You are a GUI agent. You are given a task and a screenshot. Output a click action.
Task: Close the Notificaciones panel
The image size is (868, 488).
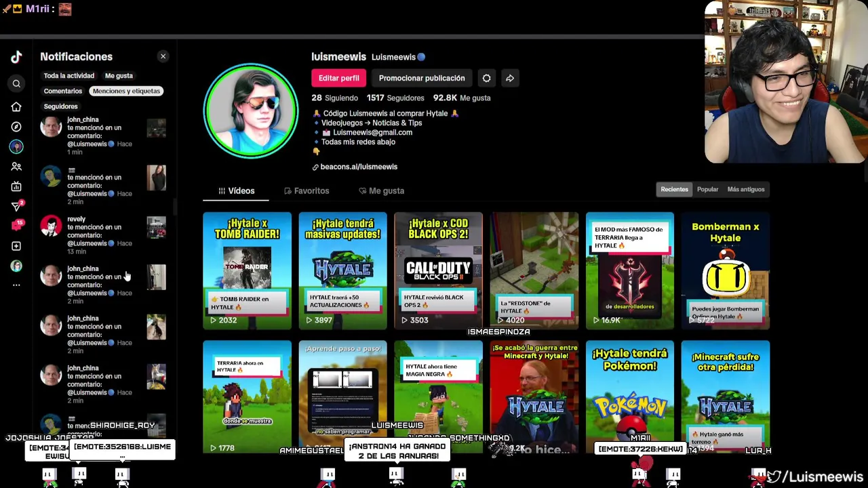click(163, 56)
